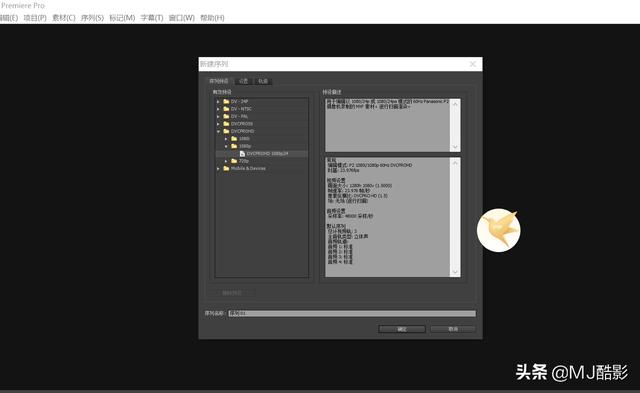Select the DVCPROHD 1080p24 preset file icon

point(242,153)
